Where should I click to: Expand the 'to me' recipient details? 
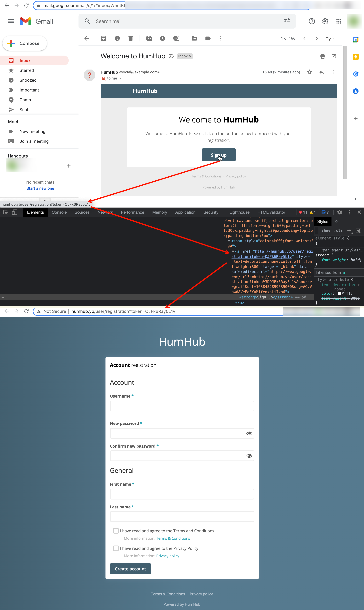[x=120, y=78]
